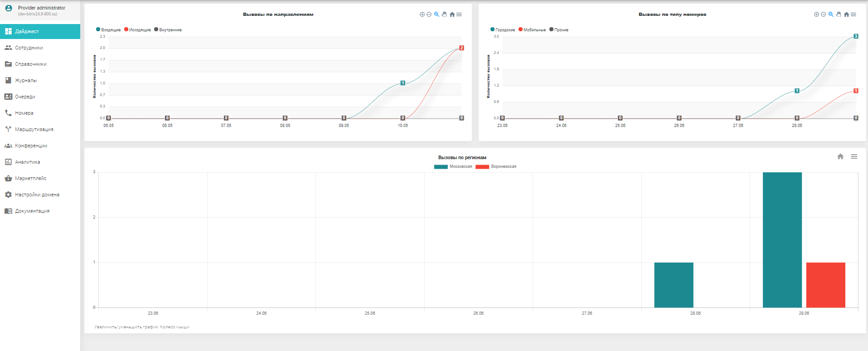Toggle the Мобильные series in legend
The width and height of the screenshot is (868, 351).
pos(532,29)
